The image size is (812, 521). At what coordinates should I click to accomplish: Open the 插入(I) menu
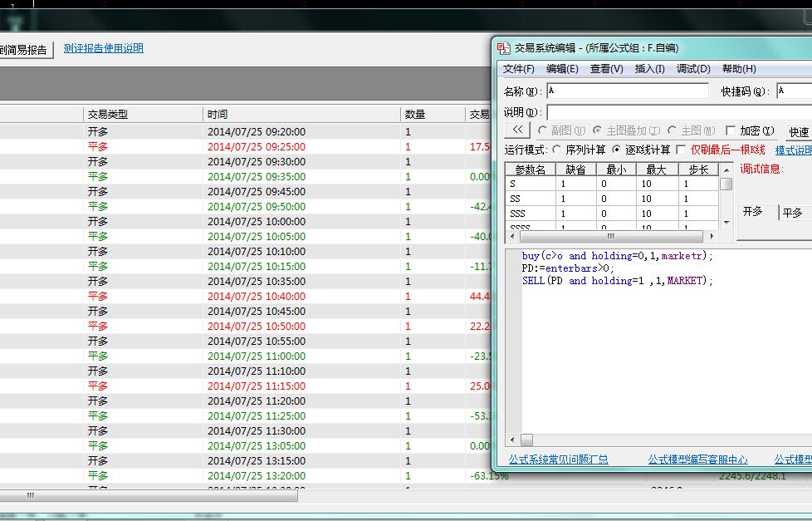[649, 69]
